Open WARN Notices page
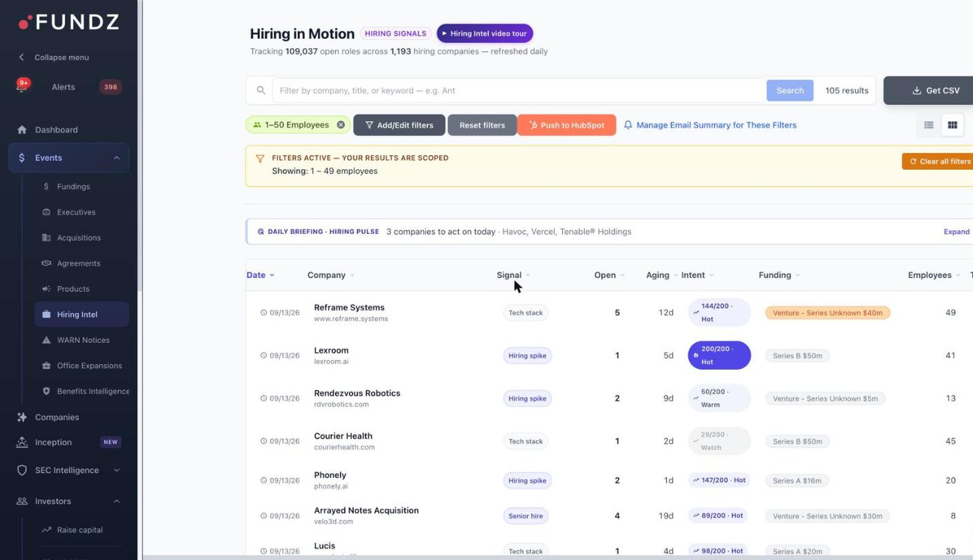 pyautogui.click(x=83, y=340)
